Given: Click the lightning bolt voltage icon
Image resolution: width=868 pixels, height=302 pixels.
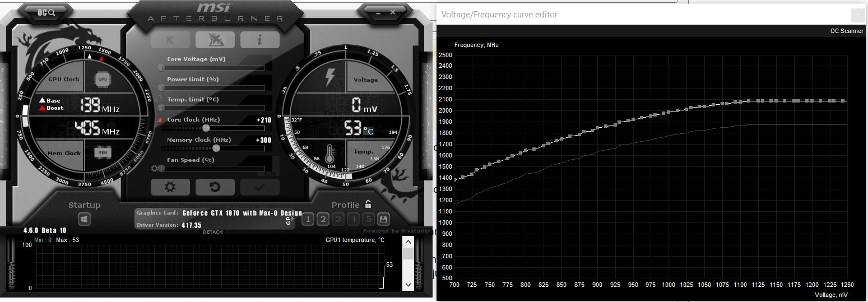Looking at the screenshot, I should pos(331,78).
